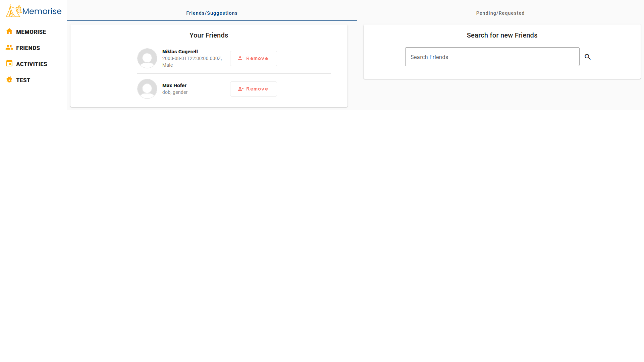Click the people icon next to FRIENDS
Screen dimensions: 644x362
pyautogui.click(x=9, y=48)
